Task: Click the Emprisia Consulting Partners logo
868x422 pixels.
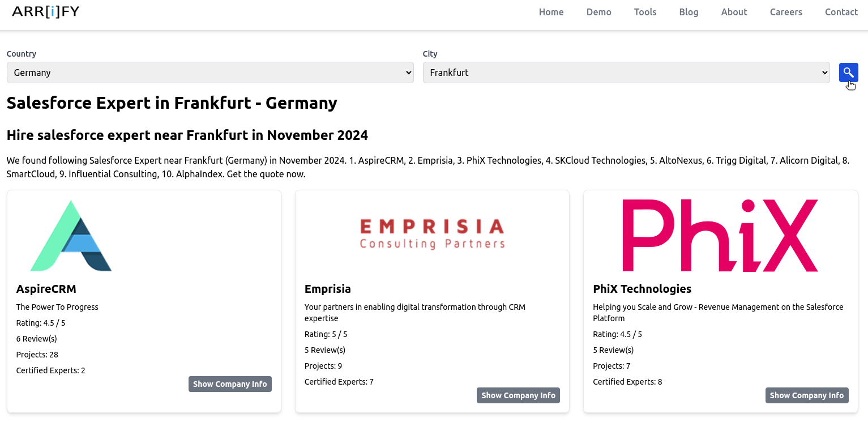Action: pyautogui.click(x=432, y=232)
